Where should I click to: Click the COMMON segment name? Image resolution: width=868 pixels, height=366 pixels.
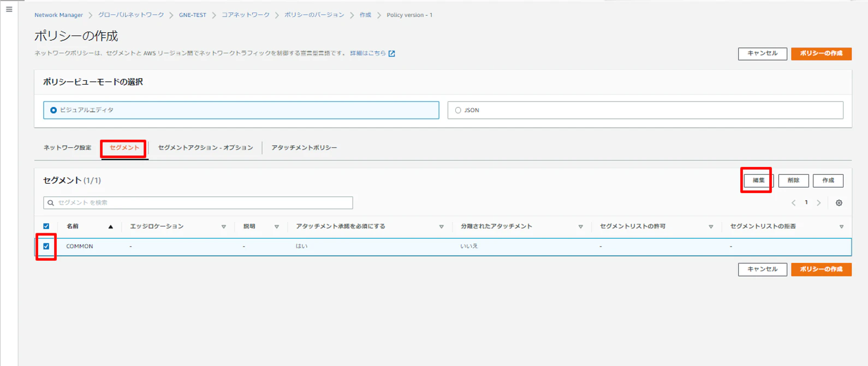(x=80, y=247)
